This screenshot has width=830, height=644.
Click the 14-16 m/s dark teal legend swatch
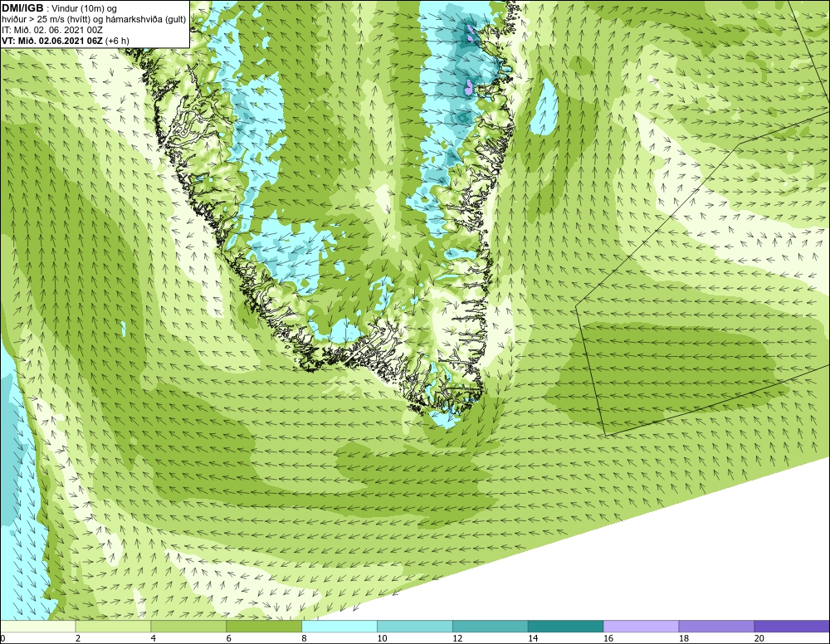click(566, 627)
